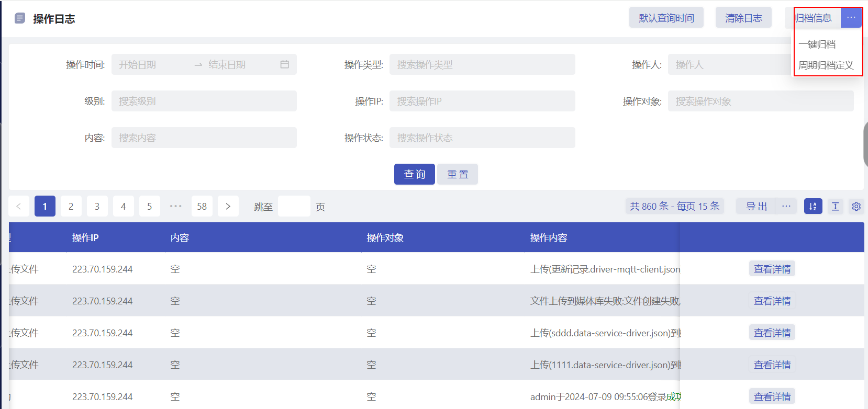Go to page 5
This screenshot has width=868, height=409.
[x=150, y=206]
